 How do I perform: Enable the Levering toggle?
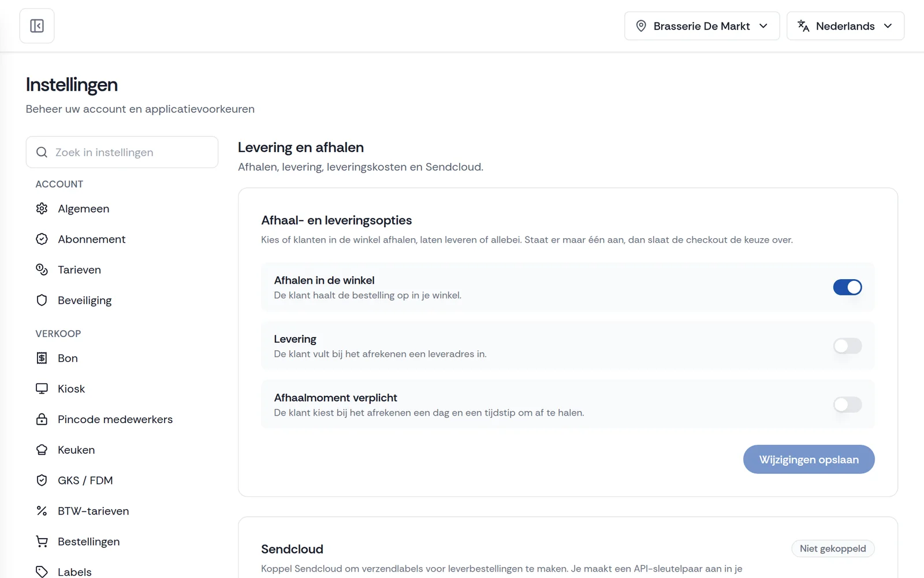point(847,346)
